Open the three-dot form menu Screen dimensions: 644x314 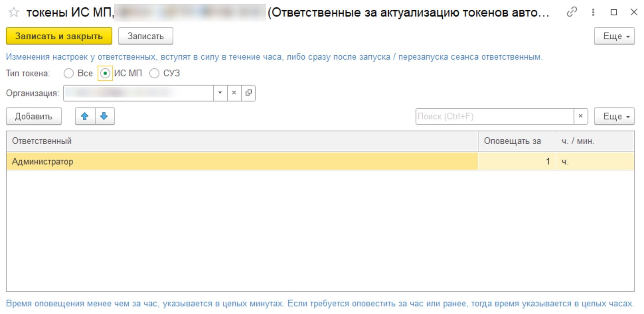point(593,12)
